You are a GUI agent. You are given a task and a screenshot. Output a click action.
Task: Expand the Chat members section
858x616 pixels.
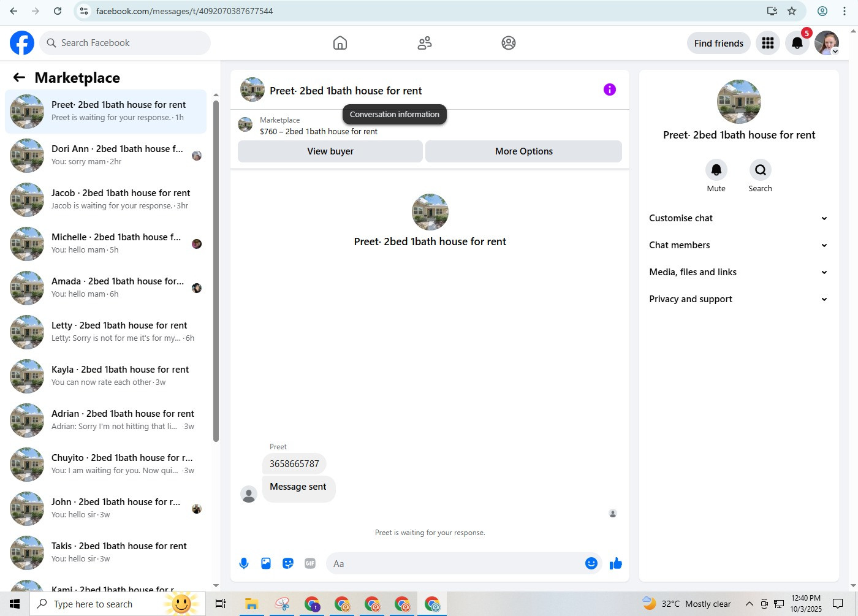[739, 245]
